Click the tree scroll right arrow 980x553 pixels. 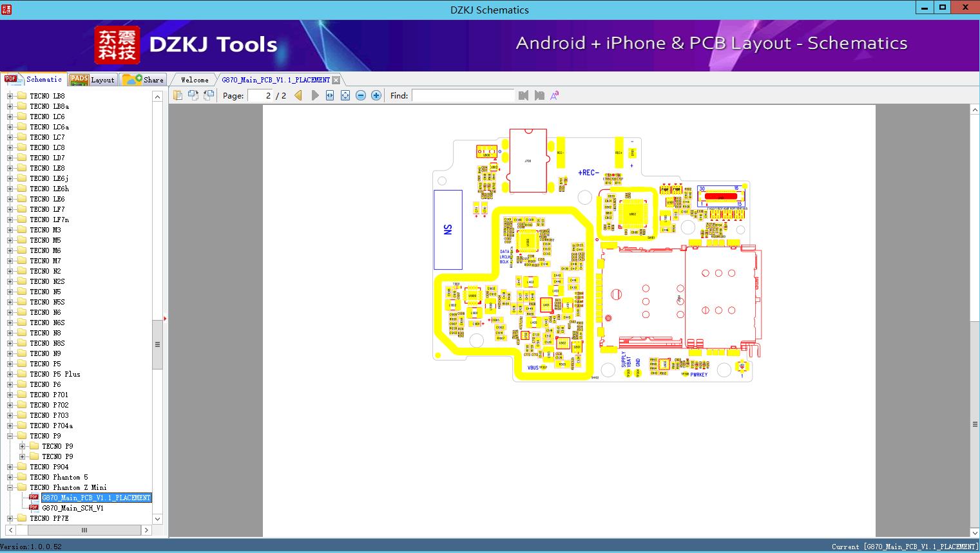[x=146, y=530]
